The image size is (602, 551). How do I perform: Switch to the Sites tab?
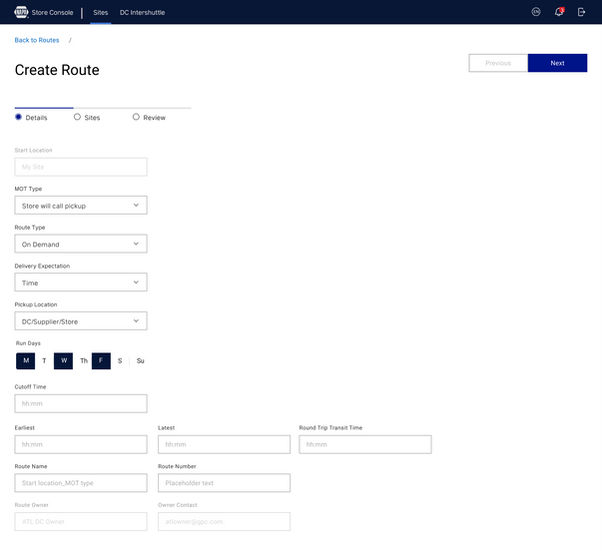coord(100,12)
